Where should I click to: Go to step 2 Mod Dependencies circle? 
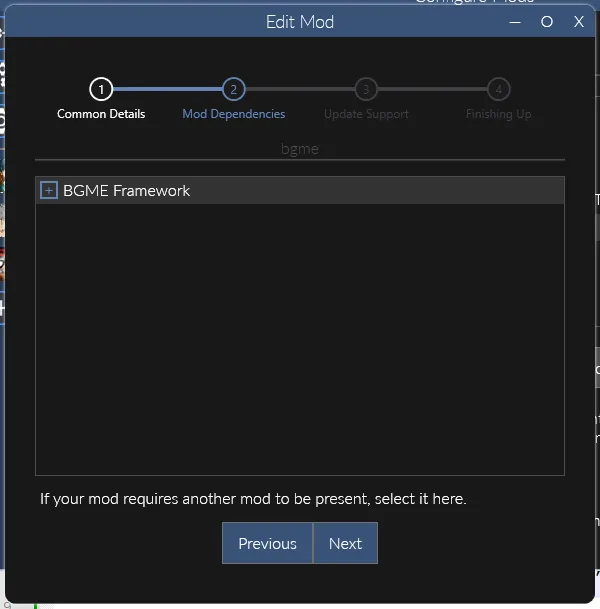click(233, 89)
